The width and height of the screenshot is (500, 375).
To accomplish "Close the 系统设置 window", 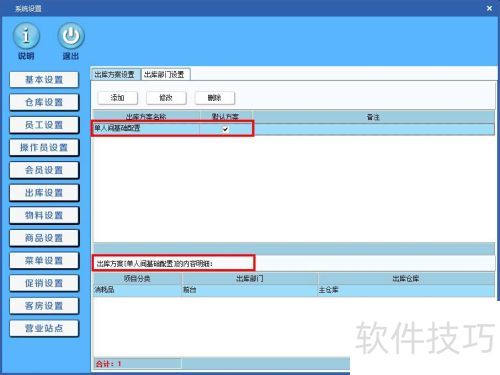I will point(489,8).
